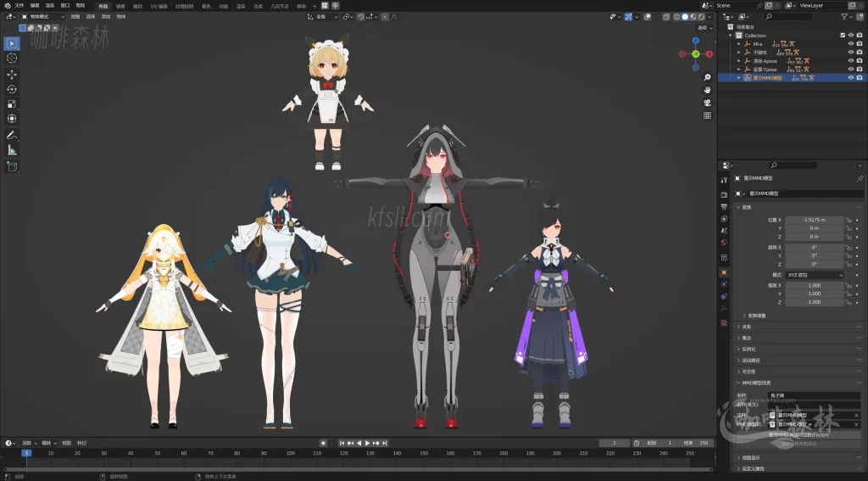This screenshot has width=868, height=481.
Task: Toggle timeline auto-keying record dot
Action: click(323, 443)
